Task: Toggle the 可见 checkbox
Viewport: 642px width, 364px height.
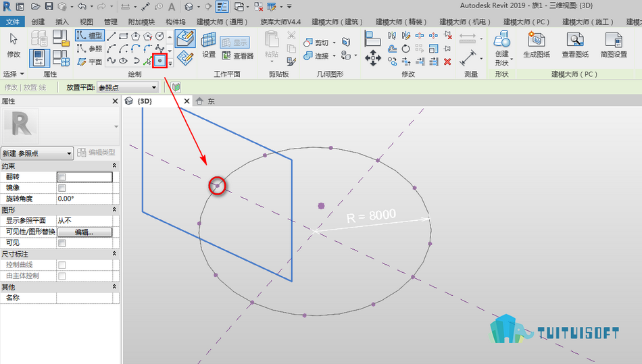Action: [x=61, y=243]
